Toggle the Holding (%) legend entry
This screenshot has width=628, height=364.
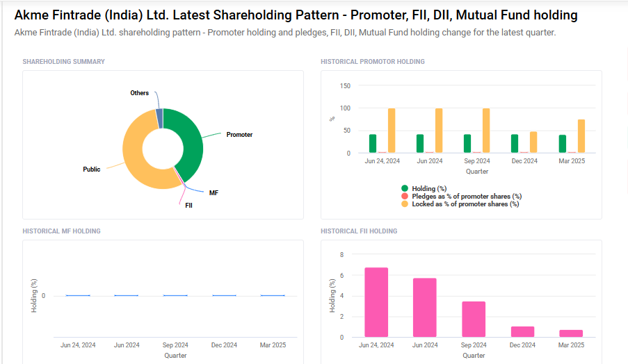424,188
